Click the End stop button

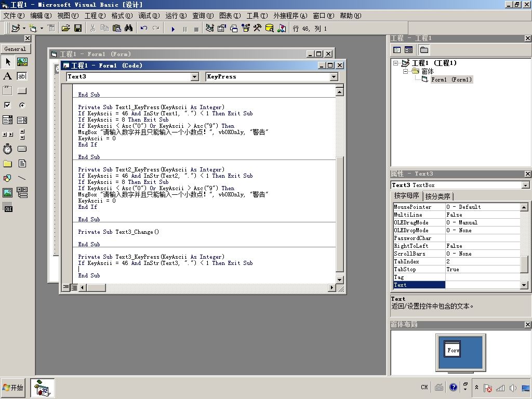coord(196,29)
